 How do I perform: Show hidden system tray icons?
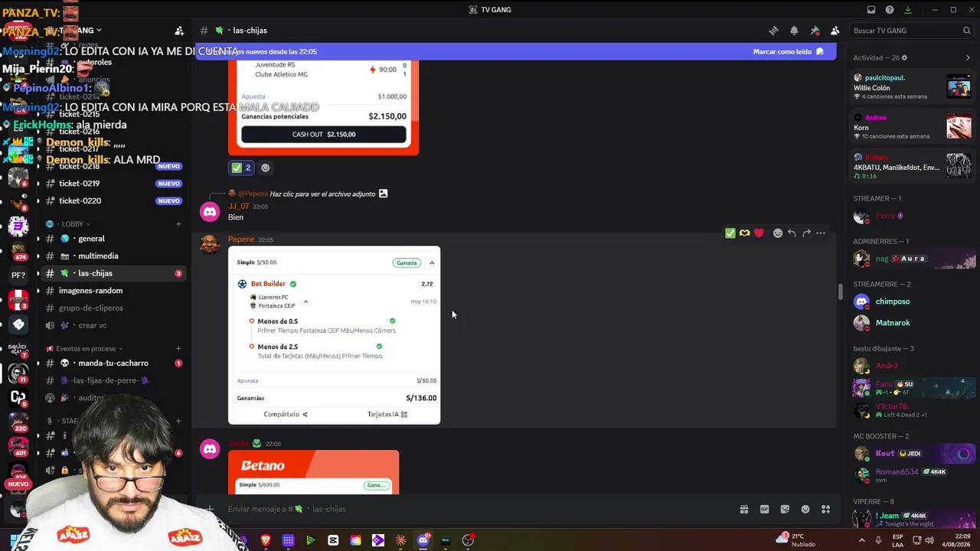click(861, 540)
